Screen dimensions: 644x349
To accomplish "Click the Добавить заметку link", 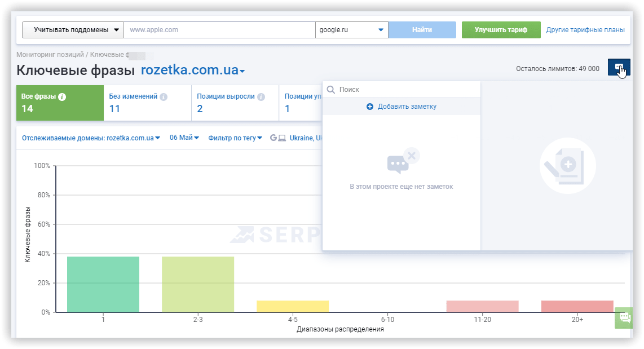I will [x=407, y=107].
